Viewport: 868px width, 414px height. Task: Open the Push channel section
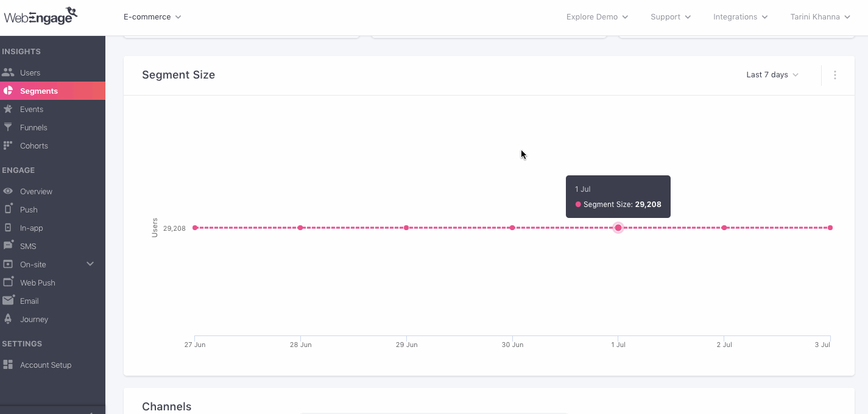pos(29,209)
